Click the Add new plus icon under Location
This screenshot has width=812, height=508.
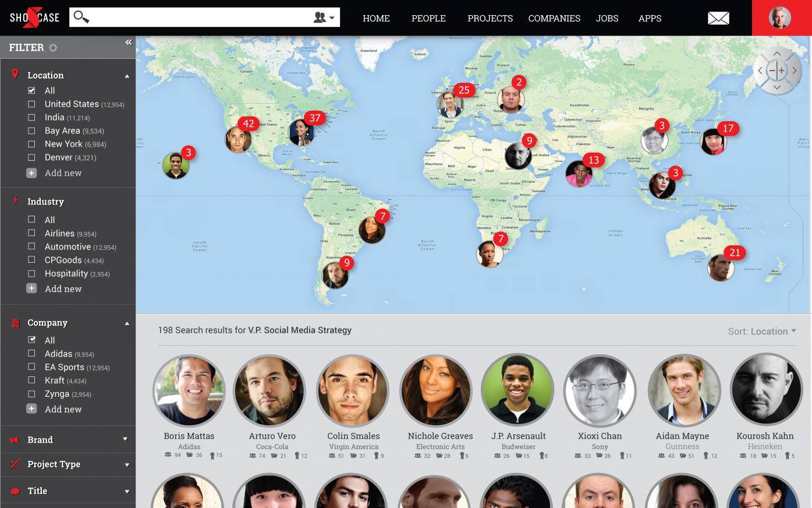(31, 173)
